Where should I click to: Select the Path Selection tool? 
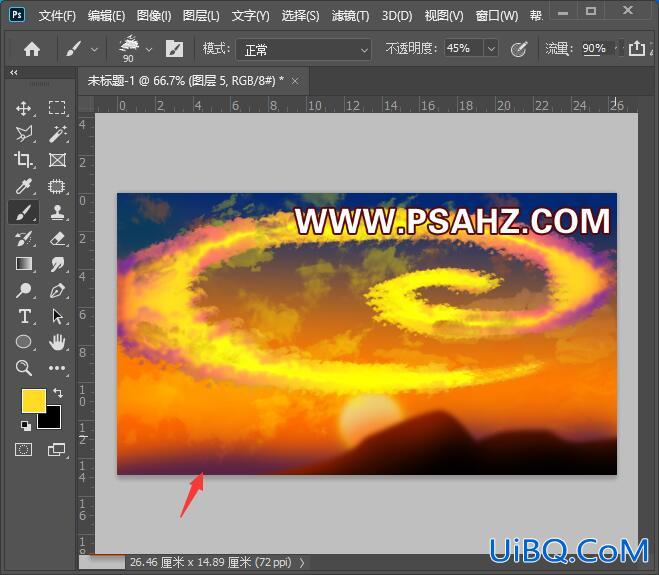(x=57, y=317)
